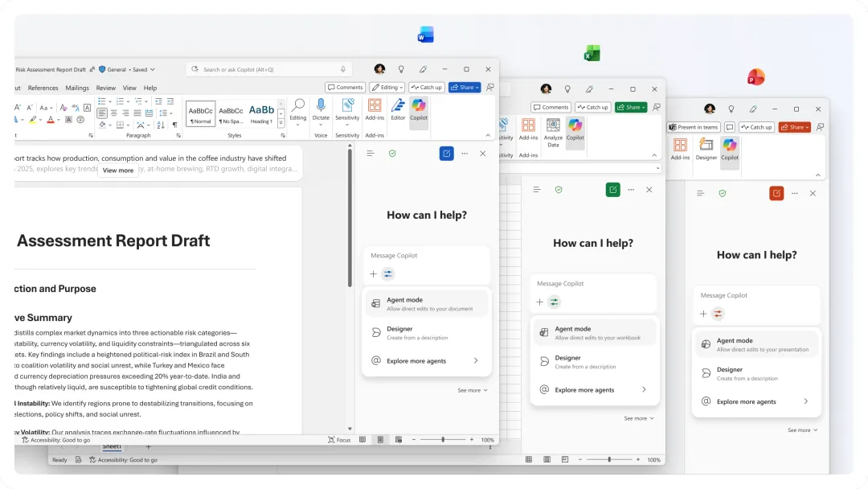Screen dimensions: 868x489
Task: Open the Share dropdown in Excel
Action: pos(631,108)
